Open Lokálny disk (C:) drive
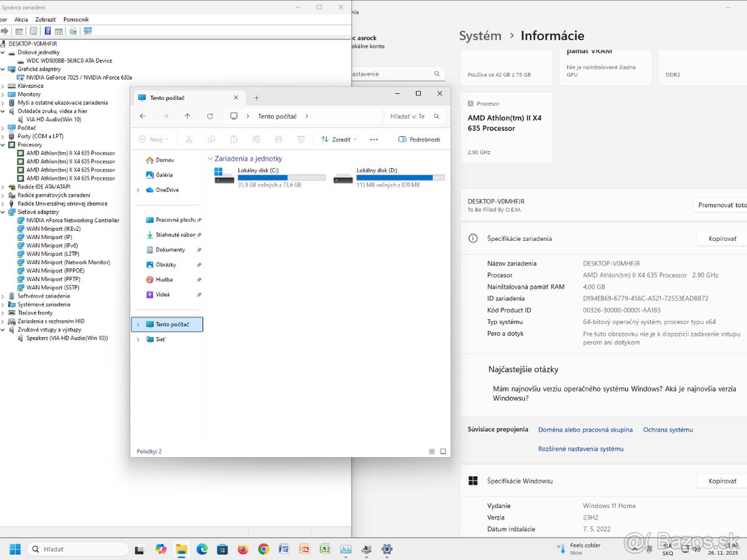Viewport: 747px width, 560px height. click(269, 177)
